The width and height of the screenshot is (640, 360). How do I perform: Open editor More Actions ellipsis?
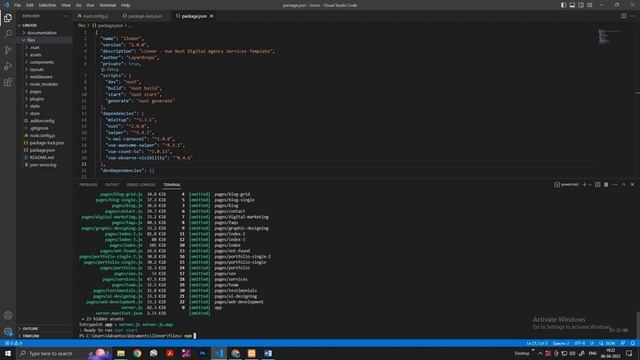tap(632, 16)
